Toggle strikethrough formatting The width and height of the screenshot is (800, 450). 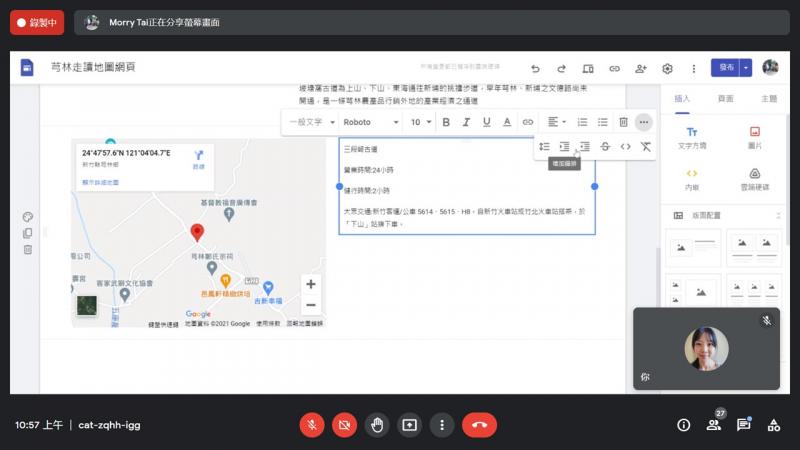(x=605, y=147)
